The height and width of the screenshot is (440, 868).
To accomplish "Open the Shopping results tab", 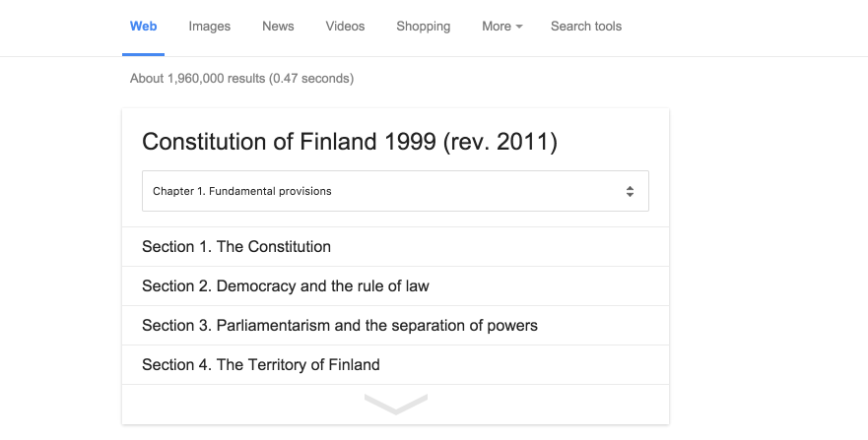I will (x=423, y=27).
